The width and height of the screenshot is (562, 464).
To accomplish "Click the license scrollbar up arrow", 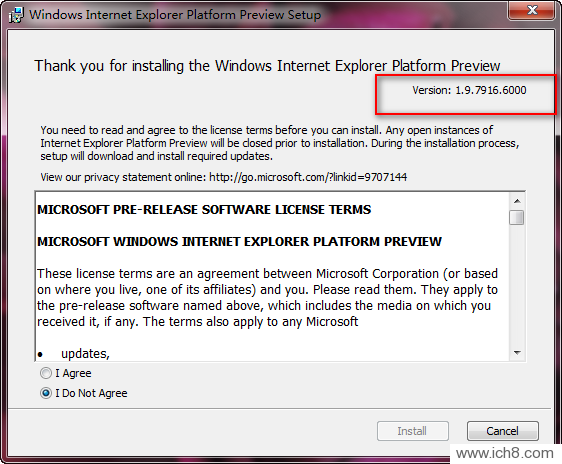I will [517, 201].
